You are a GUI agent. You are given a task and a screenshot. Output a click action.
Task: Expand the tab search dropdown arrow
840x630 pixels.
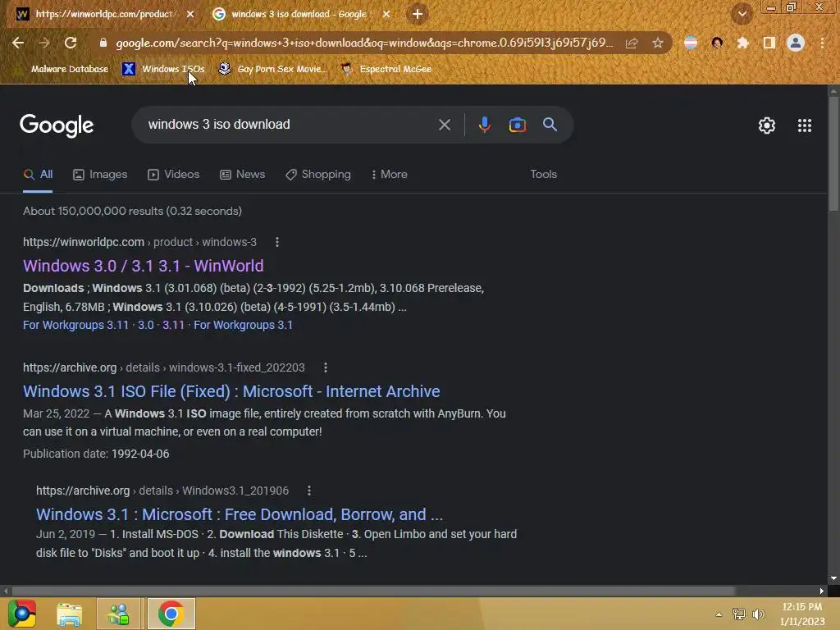click(x=742, y=14)
